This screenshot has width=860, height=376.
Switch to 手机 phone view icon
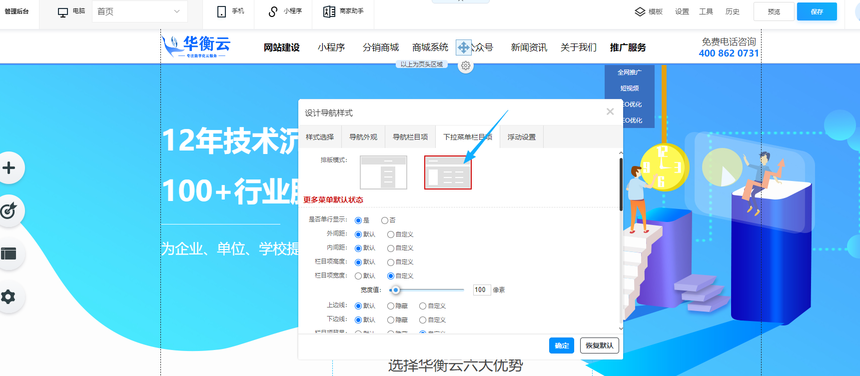[x=222, y=12]
